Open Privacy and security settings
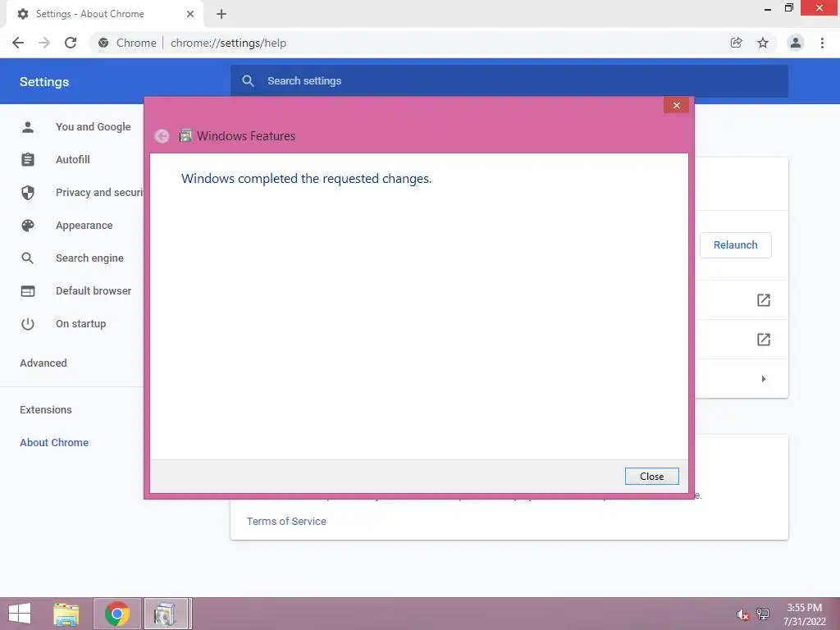 99,192
